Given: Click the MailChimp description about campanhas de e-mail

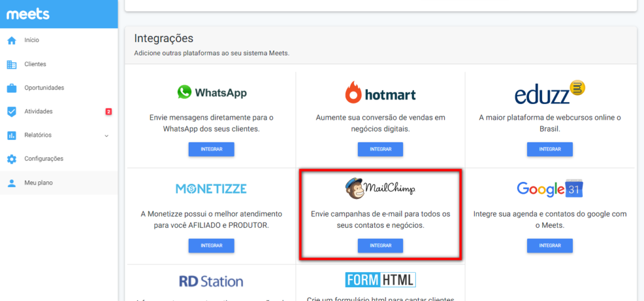Looking at the screenshot, I should (380, 220).
